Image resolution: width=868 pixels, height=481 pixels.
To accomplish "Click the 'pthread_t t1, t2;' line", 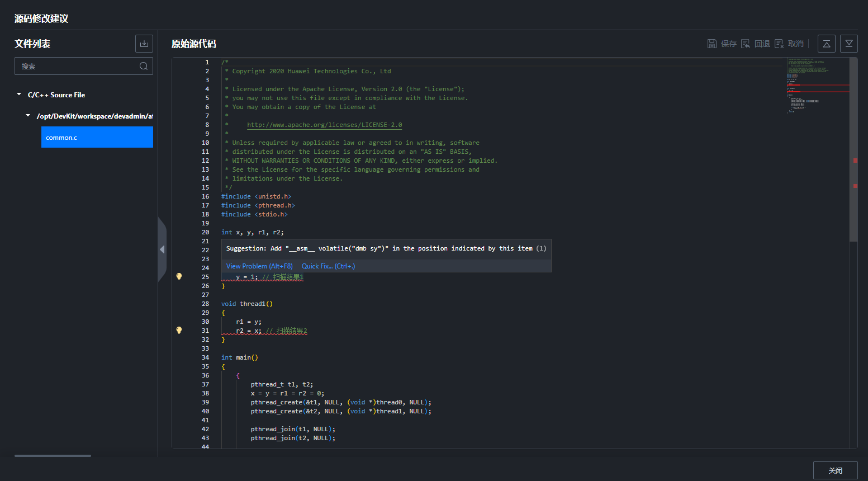I will tap(282, 384).
